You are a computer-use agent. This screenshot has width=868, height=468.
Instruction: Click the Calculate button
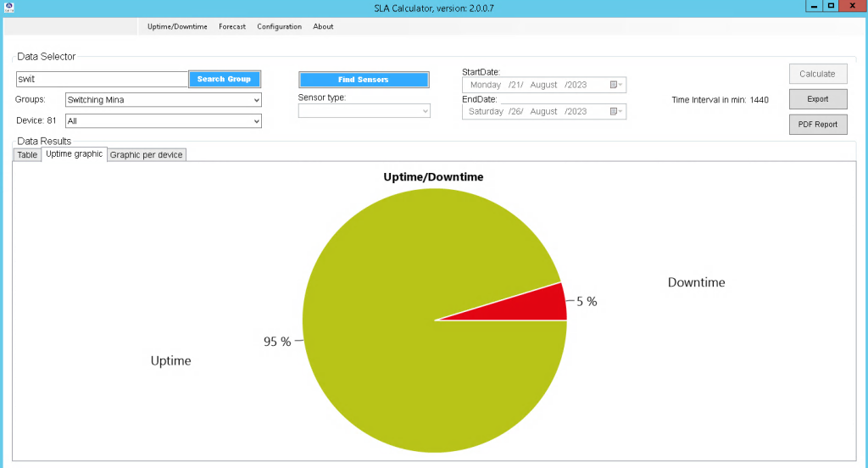[818, 74]
